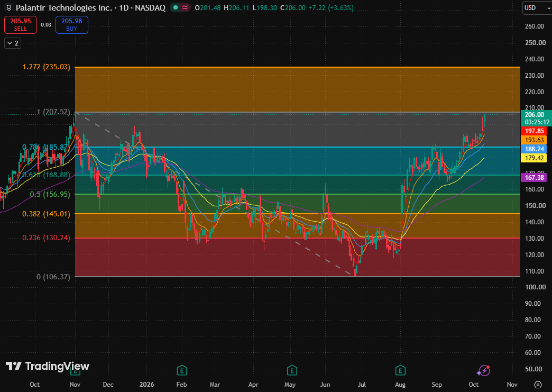Click the purple 167.38 moving average price label
The image size is (552, 392).
535,178
